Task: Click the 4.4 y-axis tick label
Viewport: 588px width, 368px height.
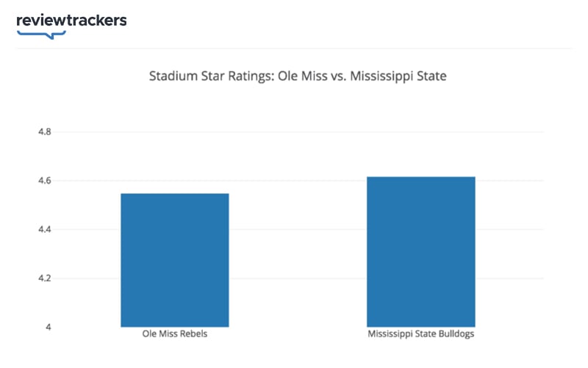Action: tap(45, 229)
